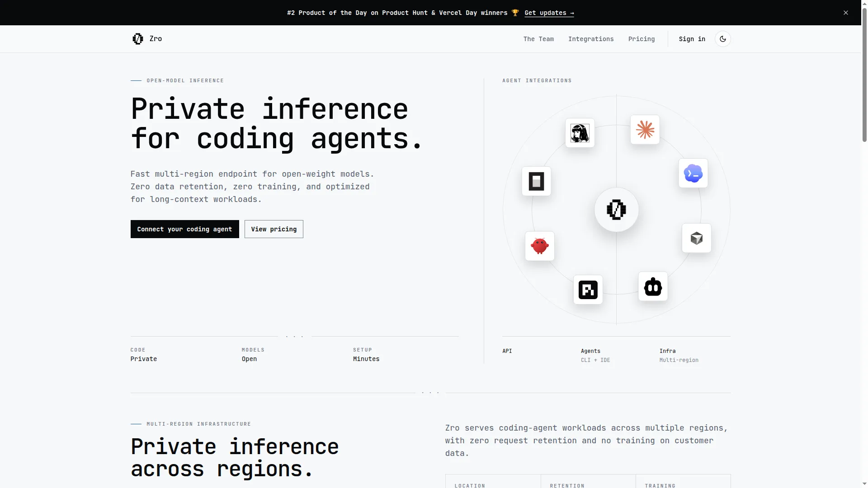Click the TRAINING table column header

[x=660, y=485]
